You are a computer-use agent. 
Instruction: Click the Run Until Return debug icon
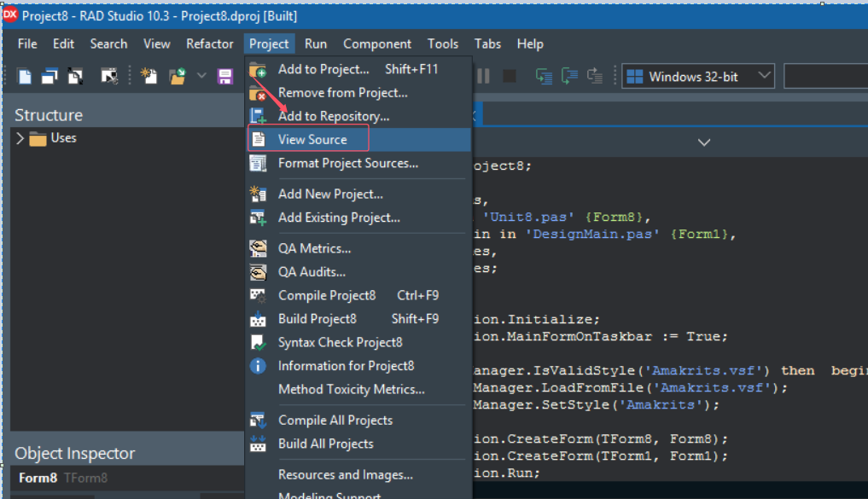[595, 76]
